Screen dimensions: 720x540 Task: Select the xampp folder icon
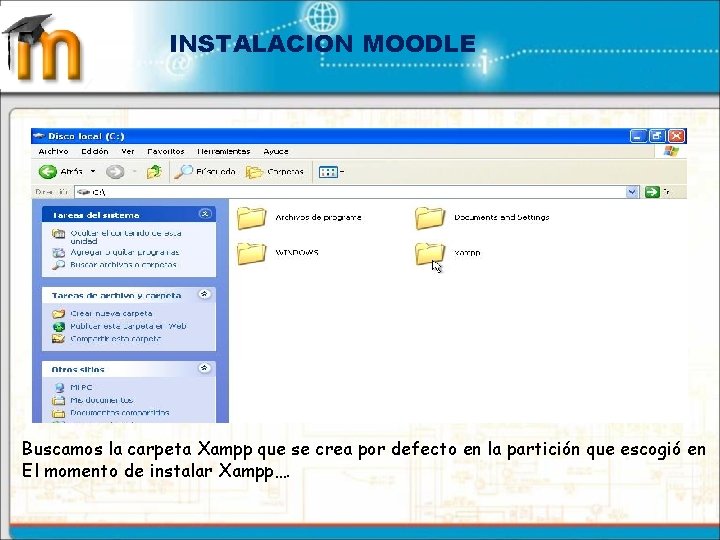(430, 253)
